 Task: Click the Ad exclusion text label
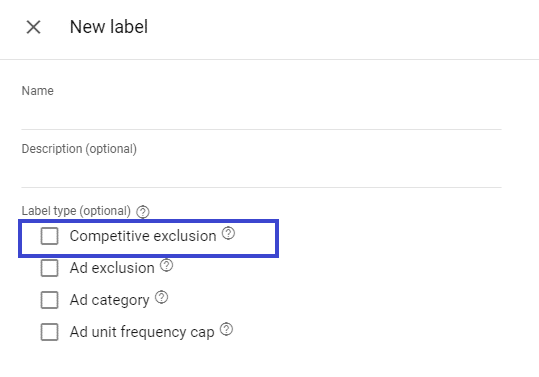click(x=112, y=268)
